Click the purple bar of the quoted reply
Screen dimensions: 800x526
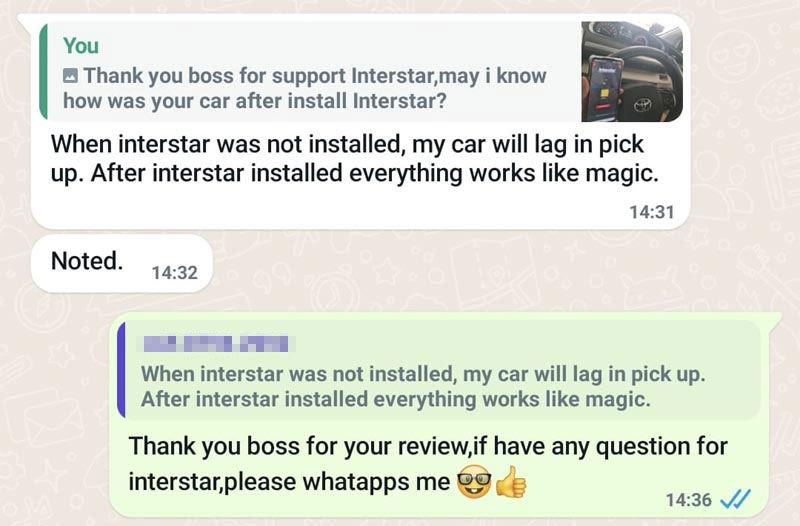pyautogui.click(x=121, y=370)
